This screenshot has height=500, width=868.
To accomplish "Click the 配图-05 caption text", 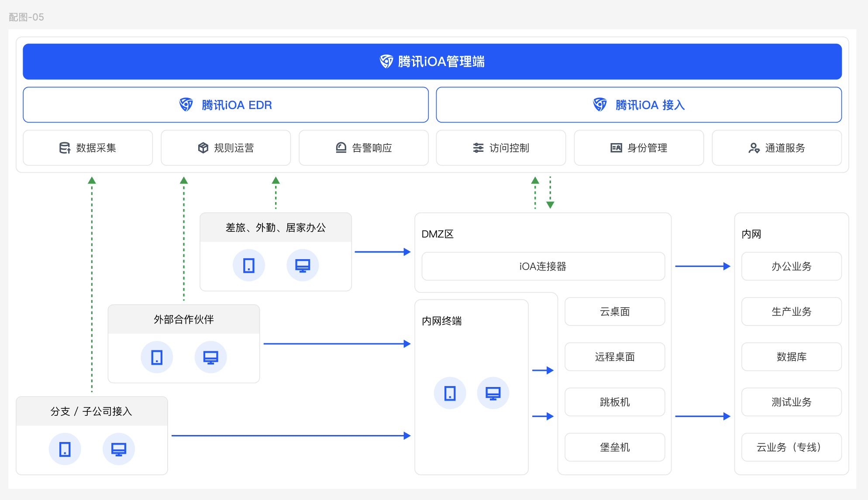I will 26,17.
